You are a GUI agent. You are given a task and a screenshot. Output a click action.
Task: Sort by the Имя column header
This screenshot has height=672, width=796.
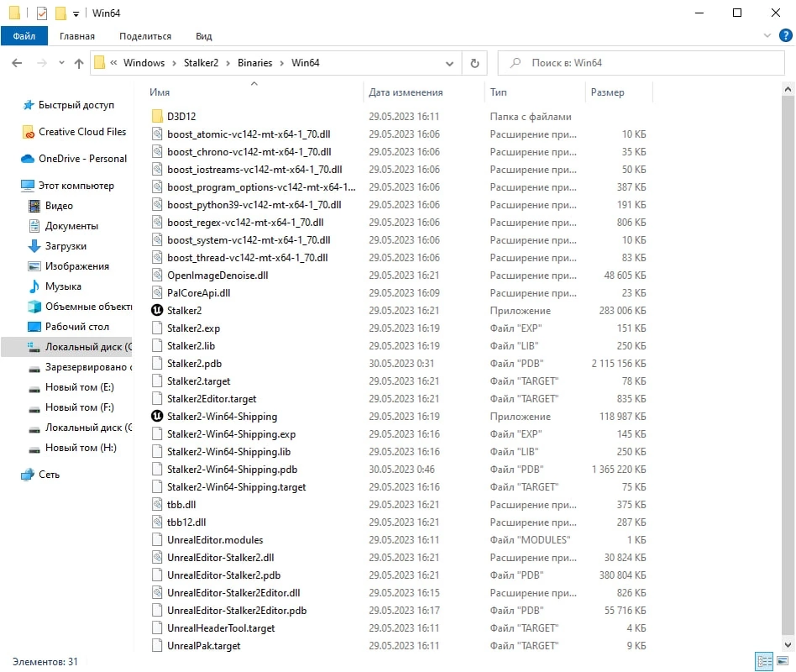pyautogui.click(x=160, y=92)
